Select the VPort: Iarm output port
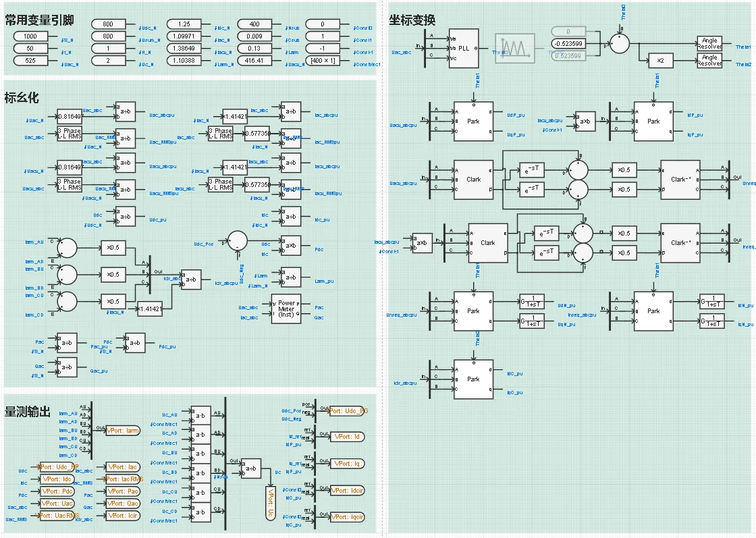The image size is (756, 538). click(x=124, y=430)
